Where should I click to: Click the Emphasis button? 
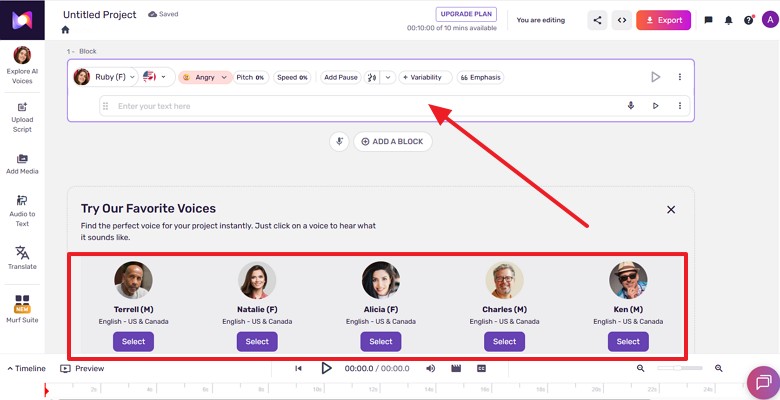(x=480, y=78)
